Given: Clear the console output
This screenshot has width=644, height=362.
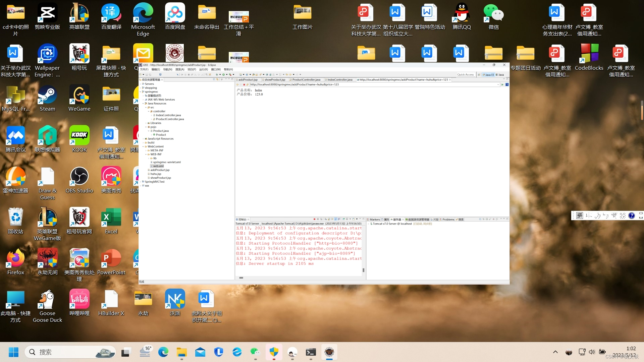Looking at the screenshot, I should pos(325,219).
